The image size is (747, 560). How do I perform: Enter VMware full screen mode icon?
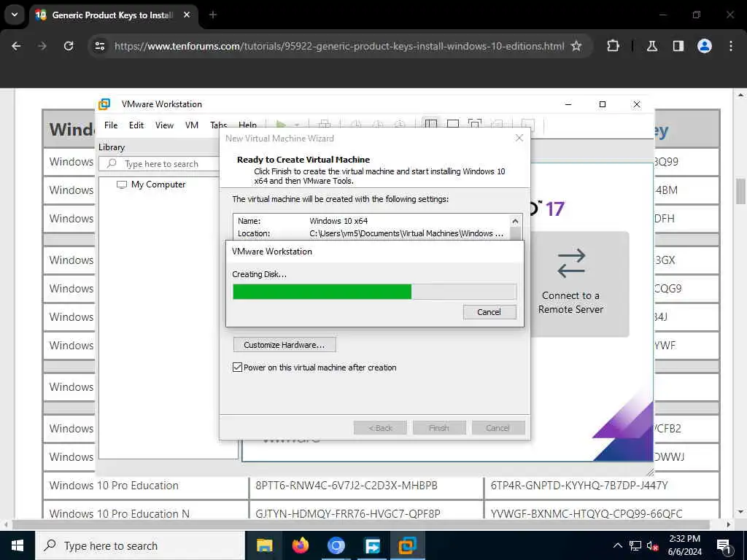tap(474, 124)
